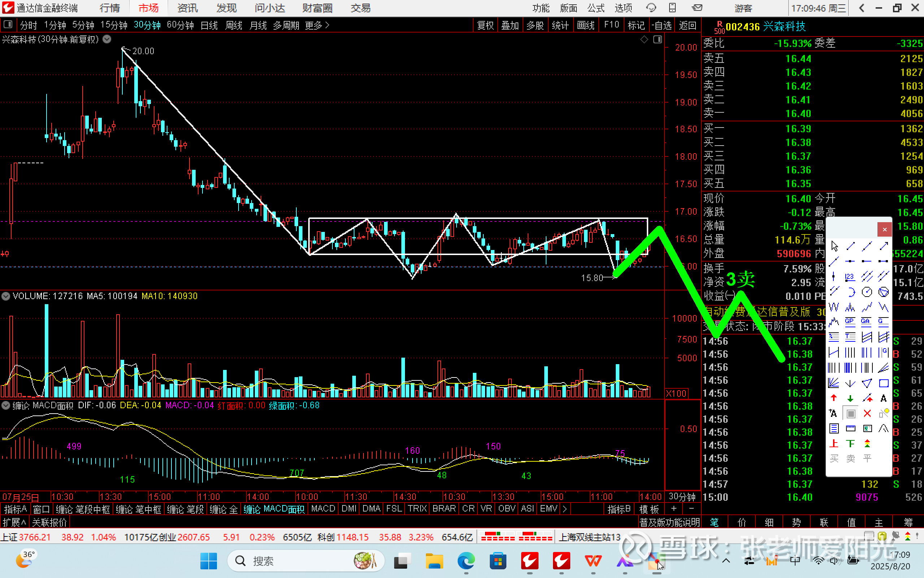Toggle the side panel icon at chart corner

coord(658,39)
